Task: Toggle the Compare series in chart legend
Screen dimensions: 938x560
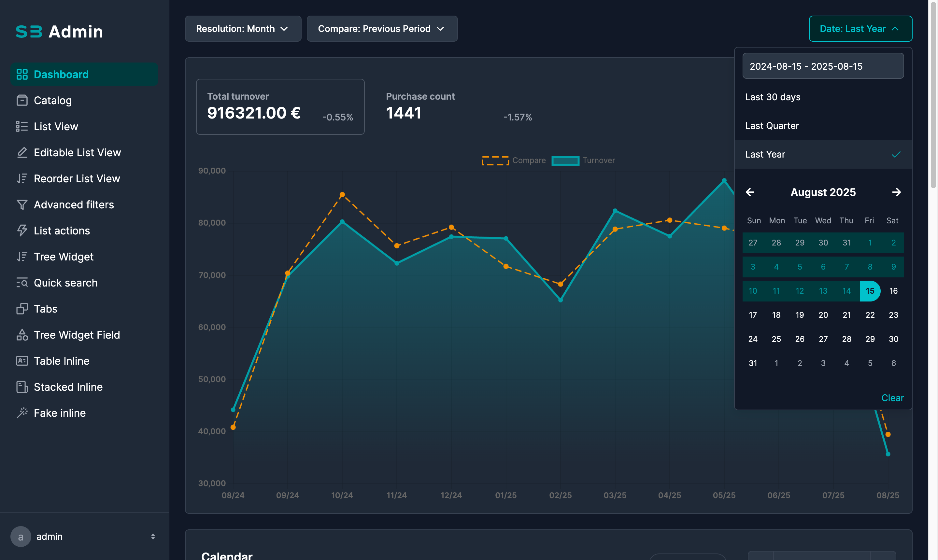Action: click(x=514, y=161)
